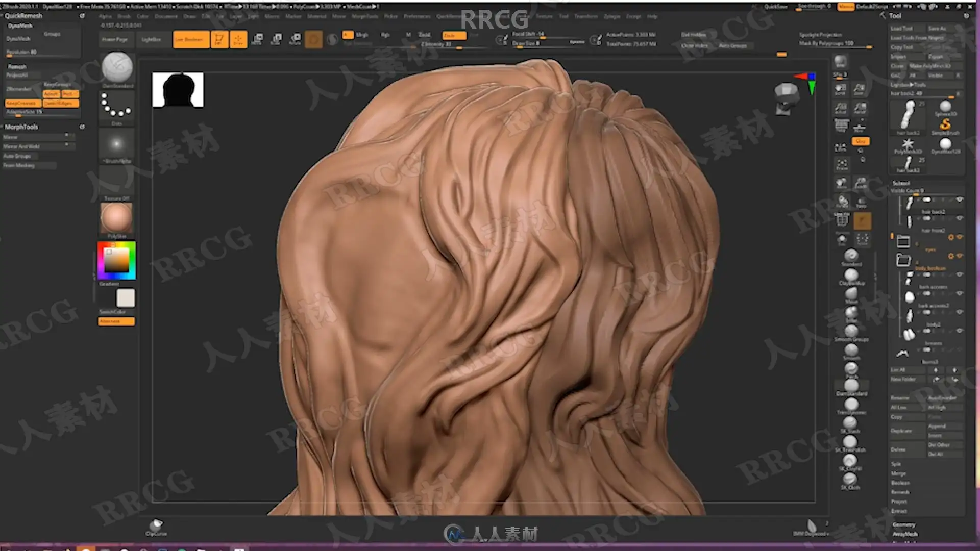Toggle visibility eye for hair front2 subtool
Screen dimensions: 980x551
(x=960, y=218)
